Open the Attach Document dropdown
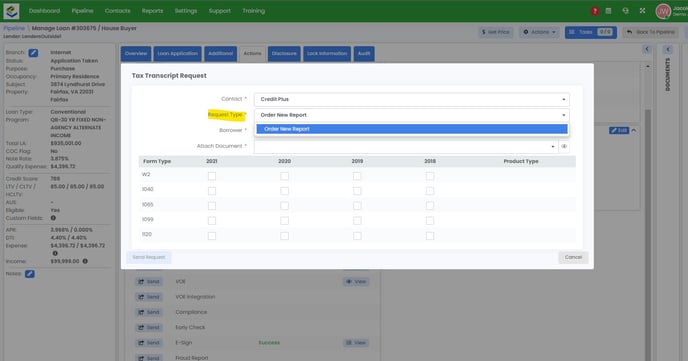 pyautogui.click(x=406, y=146)
